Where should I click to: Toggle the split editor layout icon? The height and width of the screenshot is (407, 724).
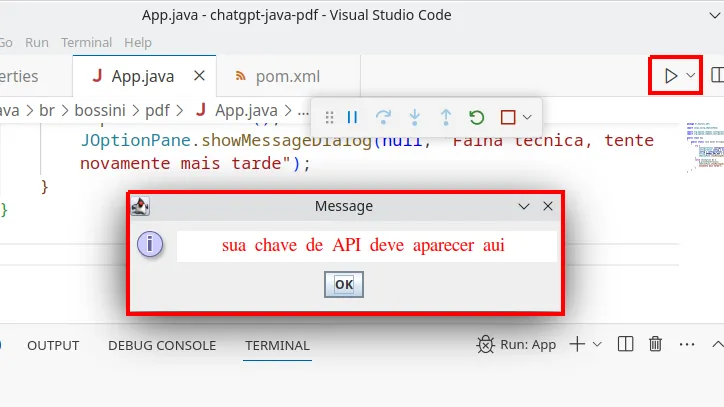(718, 75)
